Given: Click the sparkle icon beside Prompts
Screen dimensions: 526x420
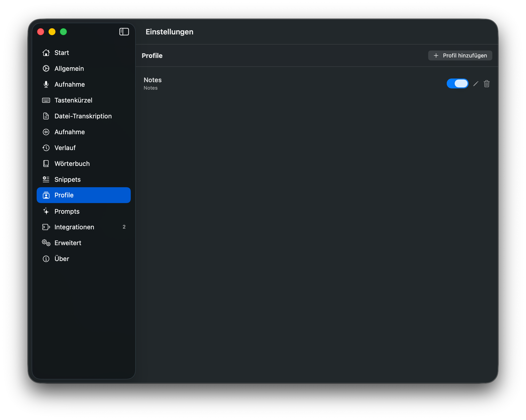Looking at the screenshot, I should (x=46, y=211).
